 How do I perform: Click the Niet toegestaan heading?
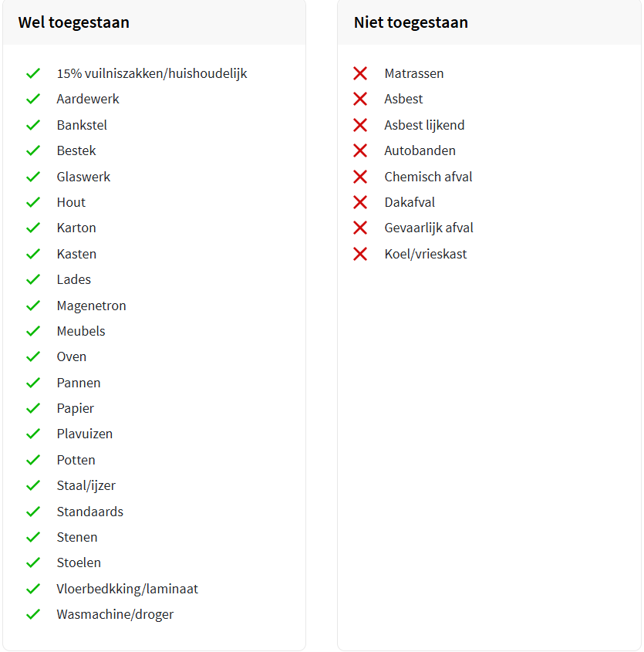(410, 22)
